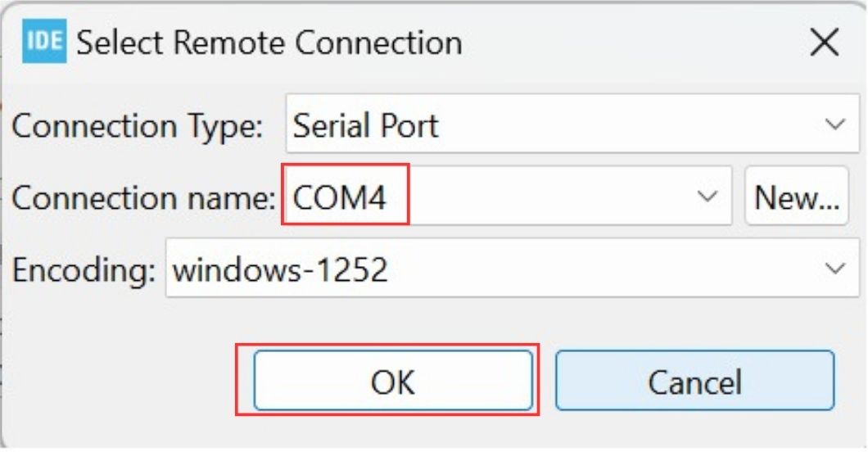Expand the Encoding dropdown arrow
The height and width of the screenshot is (452, 868).
834,268
